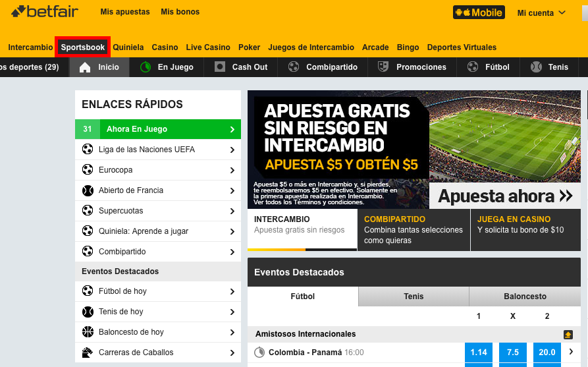This screenshot has height=367, width=588.
Task: Open the Casino menu item
Action: pos(165,47)
